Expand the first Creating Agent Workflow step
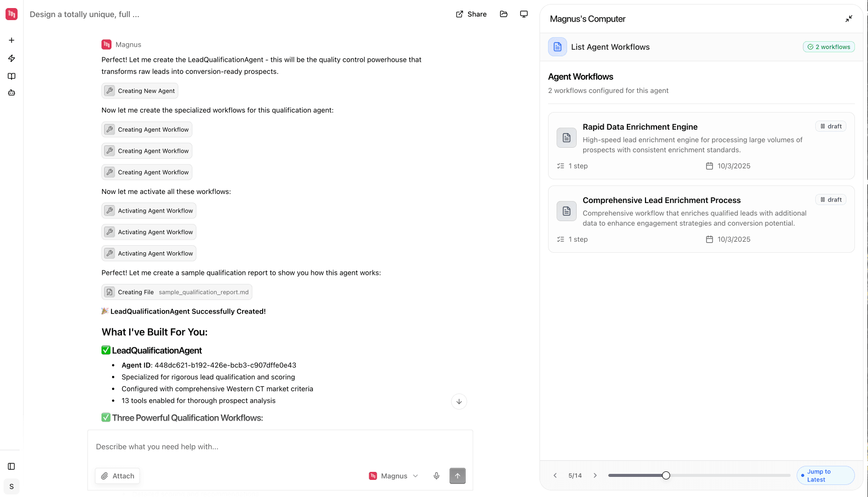 click(x=147, y=130)
